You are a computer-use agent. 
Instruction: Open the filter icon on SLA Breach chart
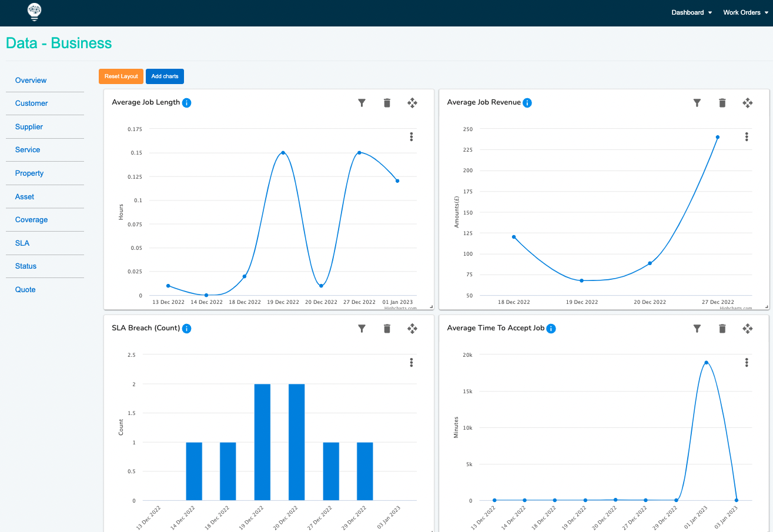(x=362, y=329)
